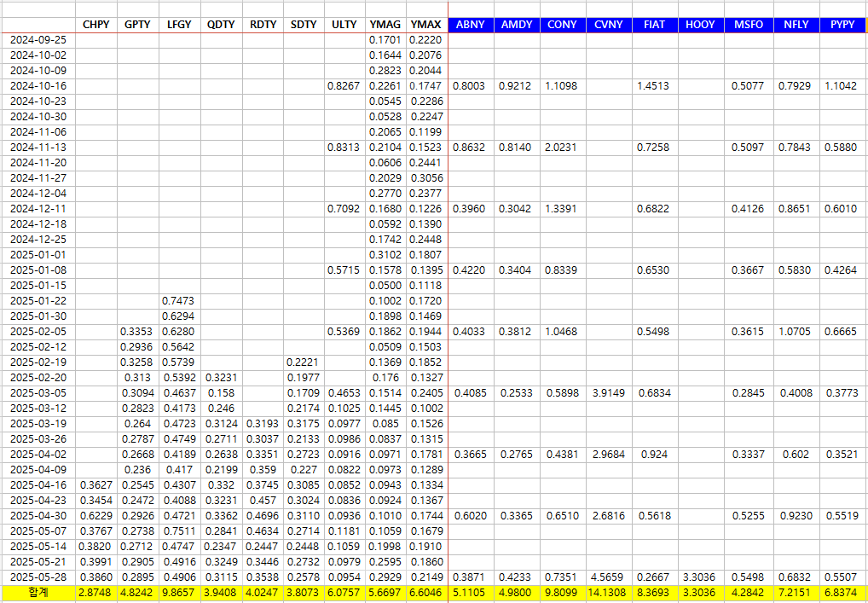868x603 pixels.
Task: Click the GPTY total 4.8242
Action: [138, 593]
